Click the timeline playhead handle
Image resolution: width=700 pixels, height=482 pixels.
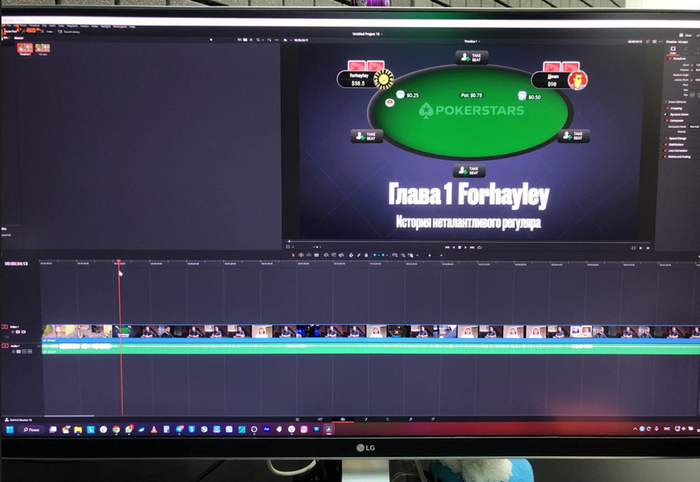[x=119, y=262]
